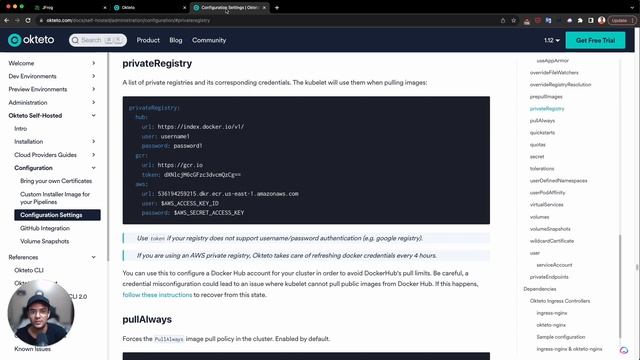
Task: Jump to Okteto Ingress Controllers in contents
Action: point(560,301)
